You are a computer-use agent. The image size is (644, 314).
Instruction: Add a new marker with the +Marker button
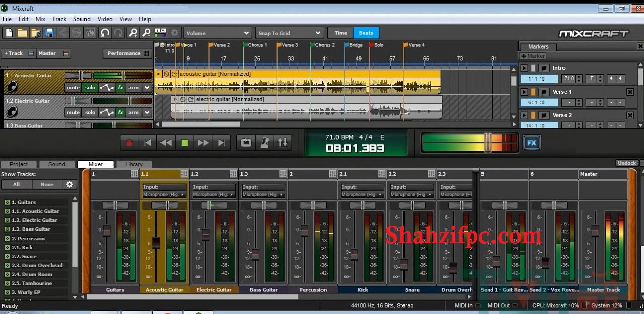tap(532, 56)
